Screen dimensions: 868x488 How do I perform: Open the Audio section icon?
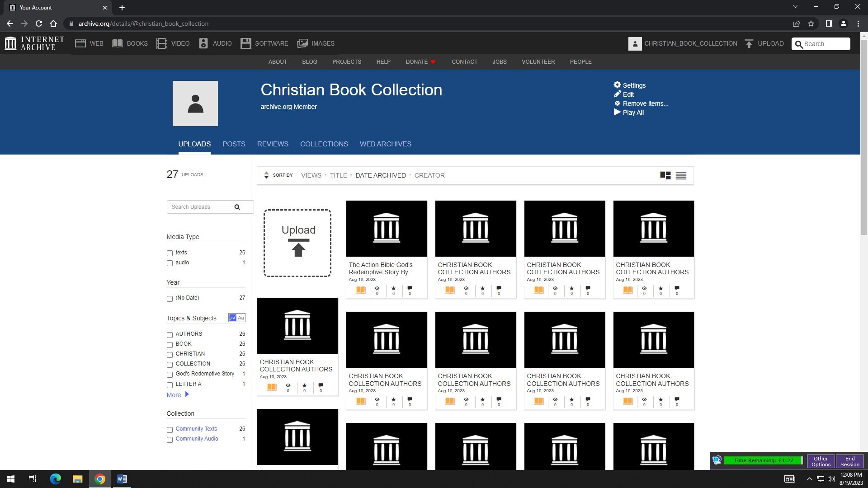pos(203,43)
